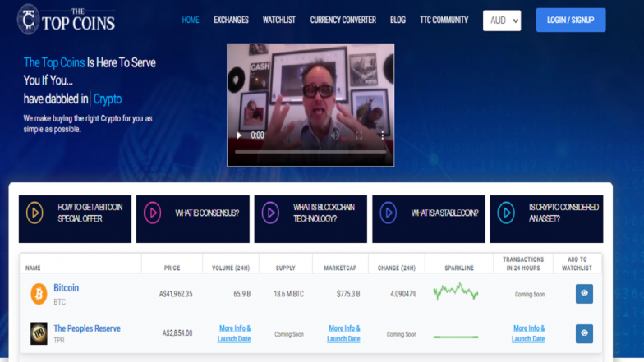The height and width of the screenshot is (362, 644).
Task: Click Add to Watchlist column header
Action: point(577,263)
